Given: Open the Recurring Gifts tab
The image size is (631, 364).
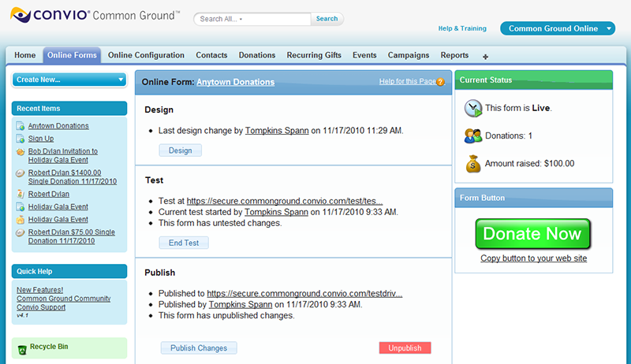Looking at the screenshot, I should 314,55.
